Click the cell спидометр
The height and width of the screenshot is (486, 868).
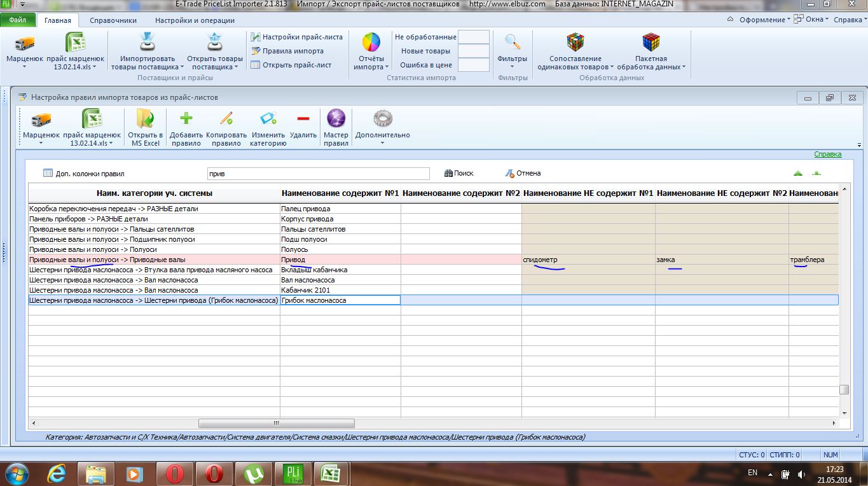pos(589,260)
